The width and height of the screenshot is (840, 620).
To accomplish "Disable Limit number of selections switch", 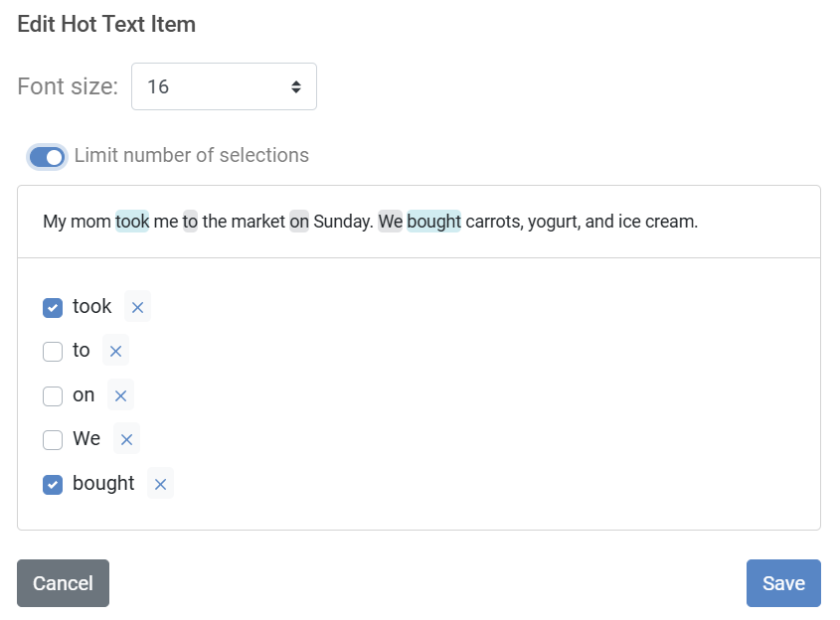I will [47, 156].
